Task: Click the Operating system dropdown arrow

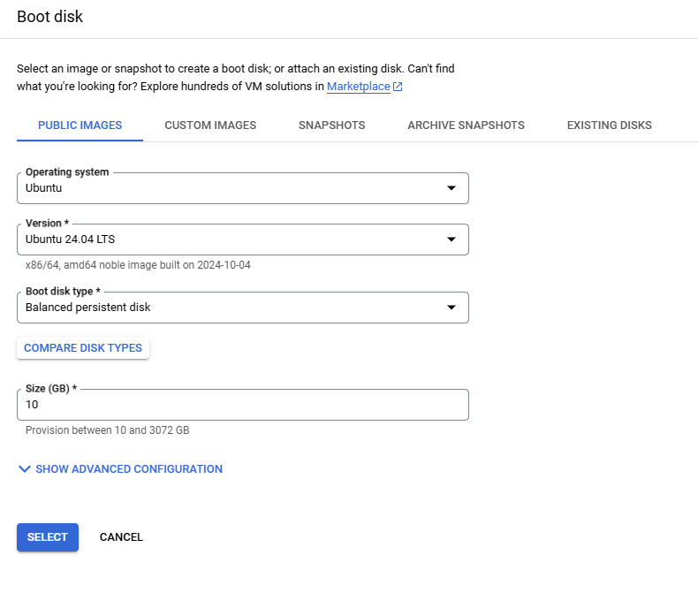Action: click(x=451, y=188)
